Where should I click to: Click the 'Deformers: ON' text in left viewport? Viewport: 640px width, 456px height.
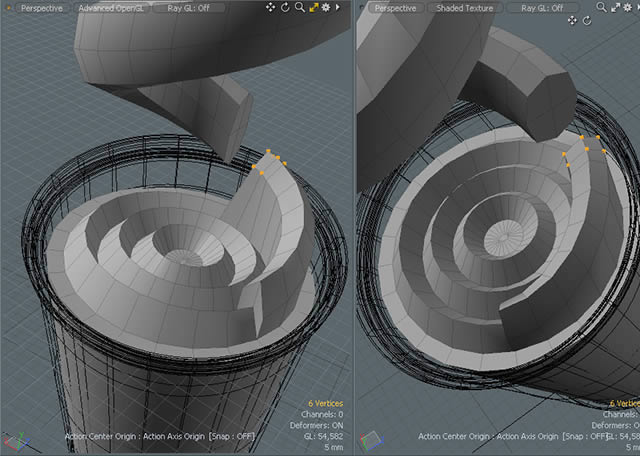click(317, 425)
